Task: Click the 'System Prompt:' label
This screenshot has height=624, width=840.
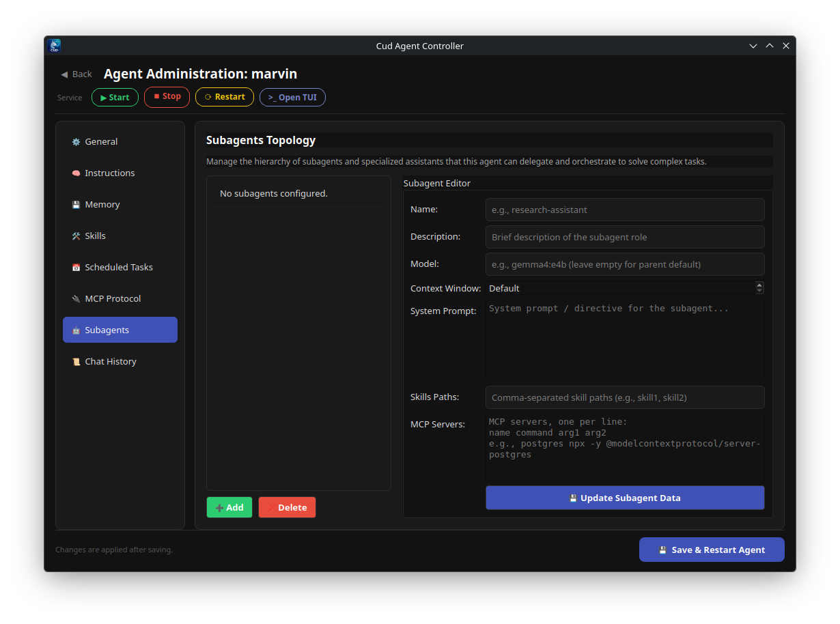Action: [x=443, y=311]
